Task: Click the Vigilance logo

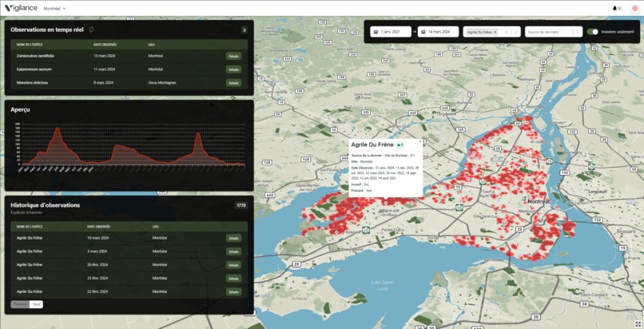Action: pyautogui.click(x=21, y=8)
